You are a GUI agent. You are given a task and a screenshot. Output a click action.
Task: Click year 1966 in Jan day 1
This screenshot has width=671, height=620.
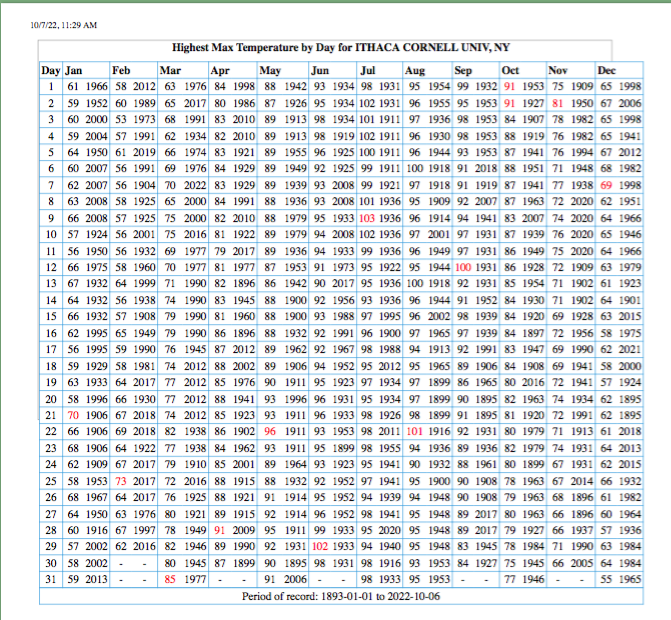click(x=97, y=87)
